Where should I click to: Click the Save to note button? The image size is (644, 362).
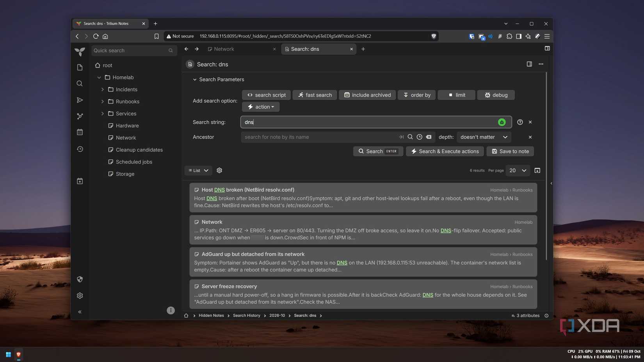(510, 151)
